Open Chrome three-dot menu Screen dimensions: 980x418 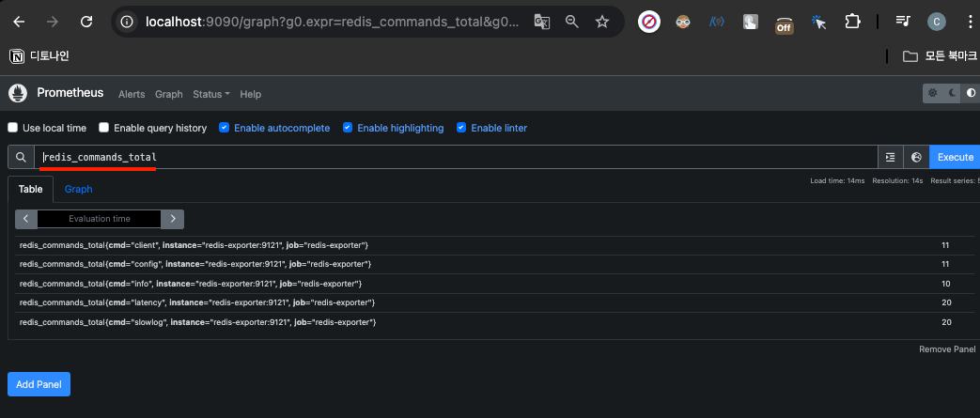[x=970, y=22]
